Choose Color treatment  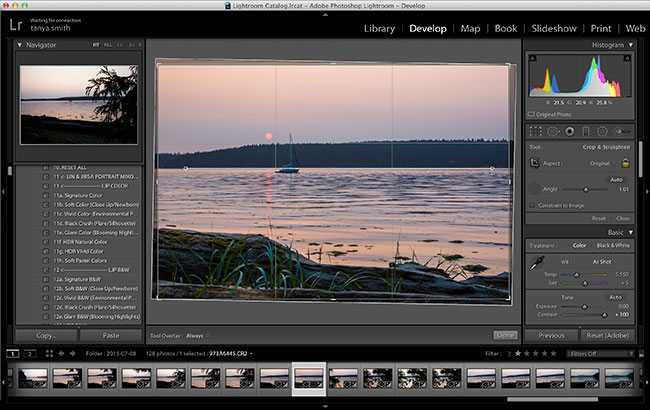pyautogui.click(x=579, y=245)
